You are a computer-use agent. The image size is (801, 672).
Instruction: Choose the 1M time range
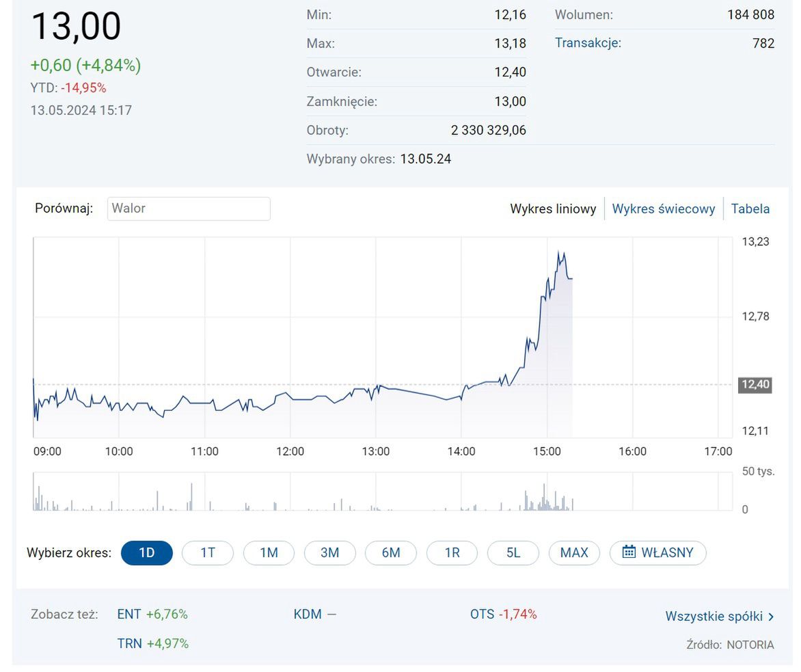tap(269, 552)
